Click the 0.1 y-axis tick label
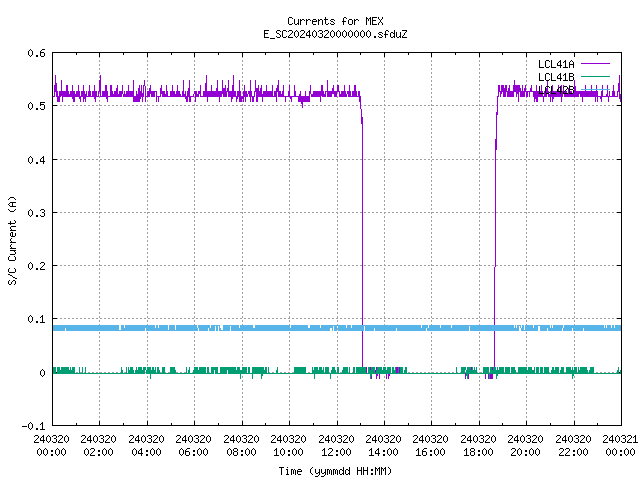This screenshot has width=640, height=480. 37,319
